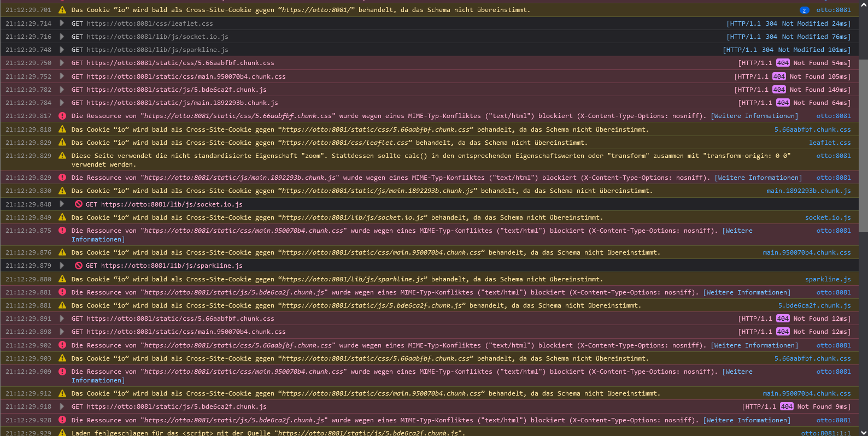868x436 pixels.
Task: Click warning icon at 21:12:29.880 row
Action: click(62, 279)
